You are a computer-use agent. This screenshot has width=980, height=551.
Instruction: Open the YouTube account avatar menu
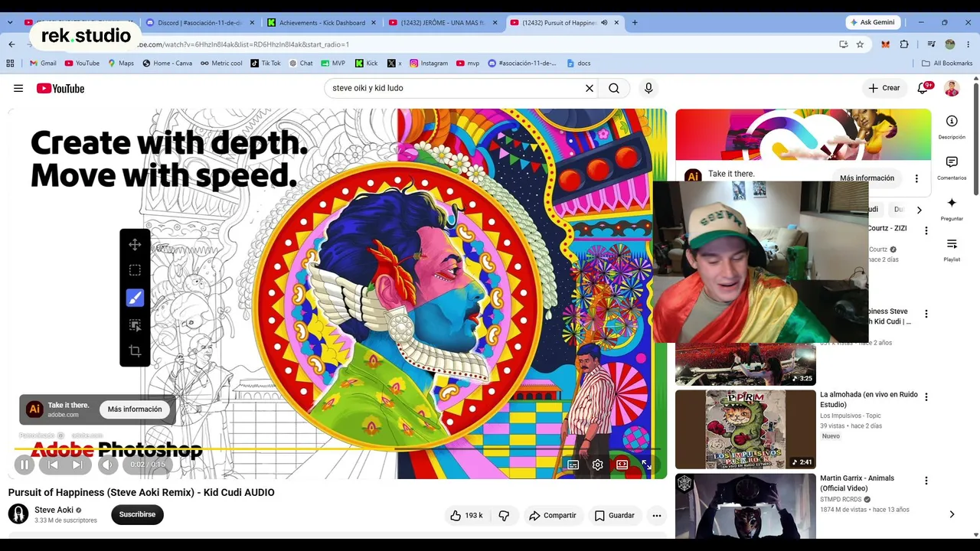click(x=952, y=88)
